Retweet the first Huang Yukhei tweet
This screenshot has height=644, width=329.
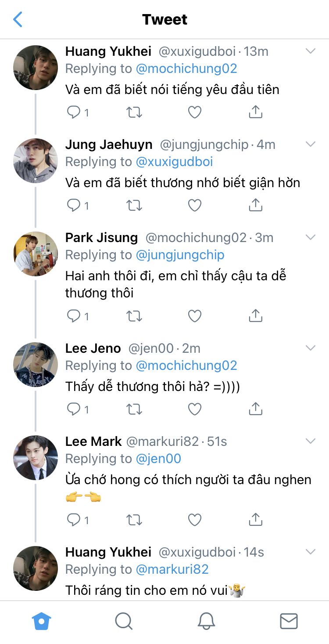134,112
